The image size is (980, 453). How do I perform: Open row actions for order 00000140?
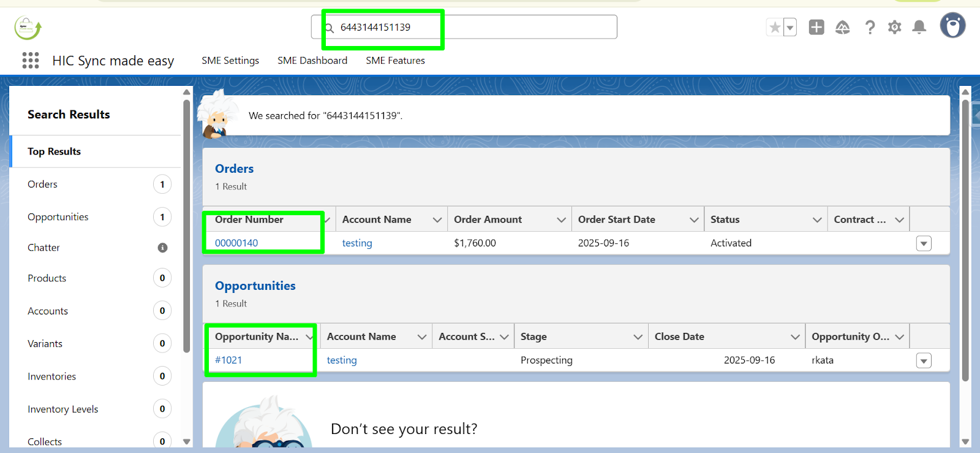click(924, 243)
